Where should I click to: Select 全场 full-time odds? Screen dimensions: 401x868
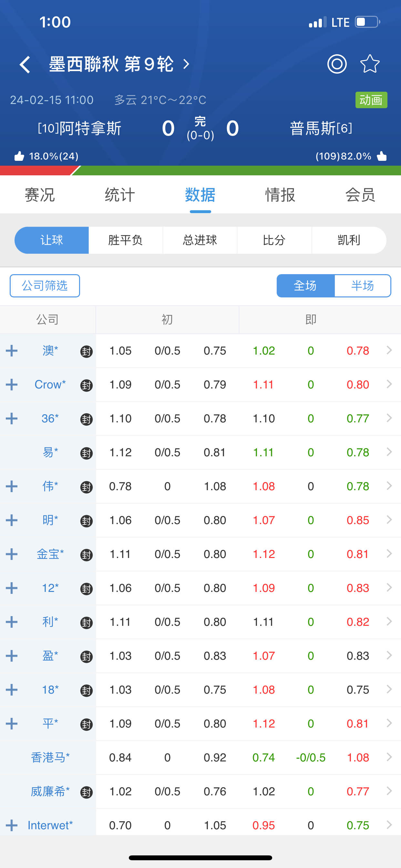click(305, 286)
